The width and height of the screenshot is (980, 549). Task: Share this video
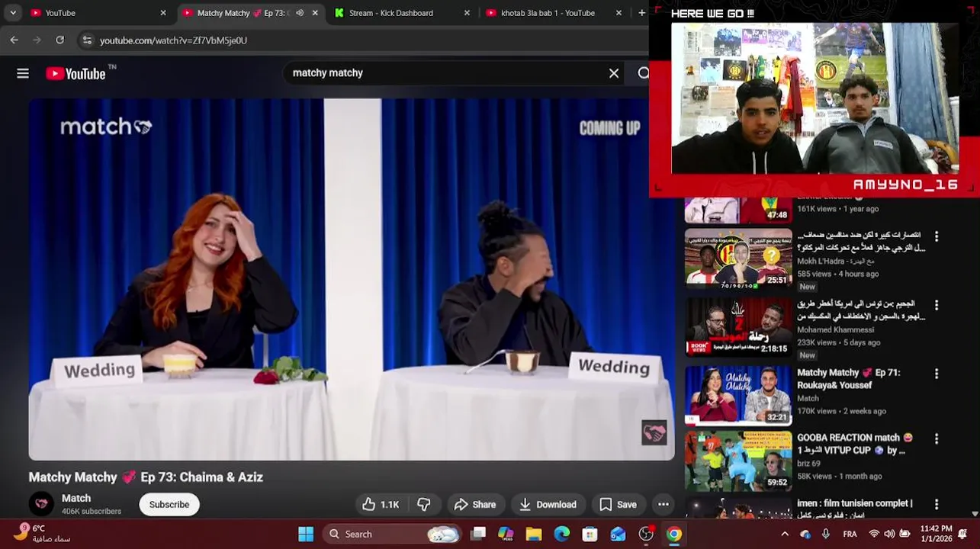474,505
